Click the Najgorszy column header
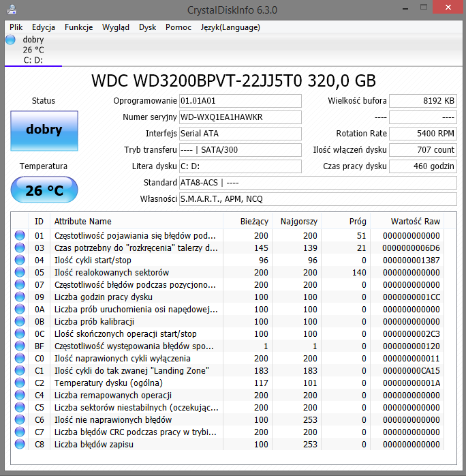 (x=297, y=222)
